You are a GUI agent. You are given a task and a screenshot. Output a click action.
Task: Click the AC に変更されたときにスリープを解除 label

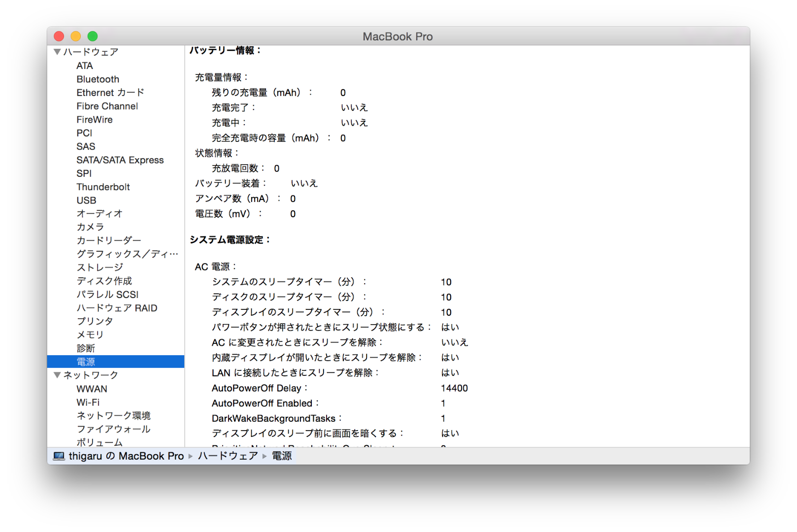click(298, 342)
